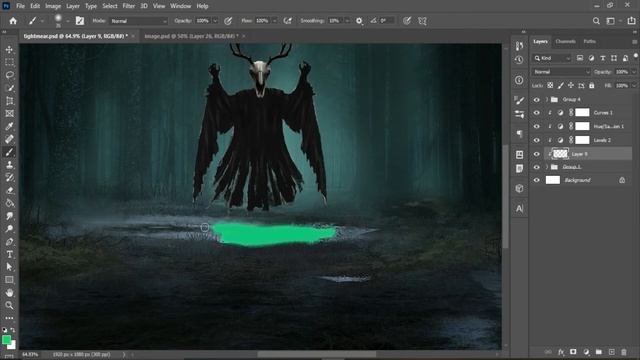Hide the Group 1 layer
Screen dimensions: 640x360
click(x=536, y=167)
